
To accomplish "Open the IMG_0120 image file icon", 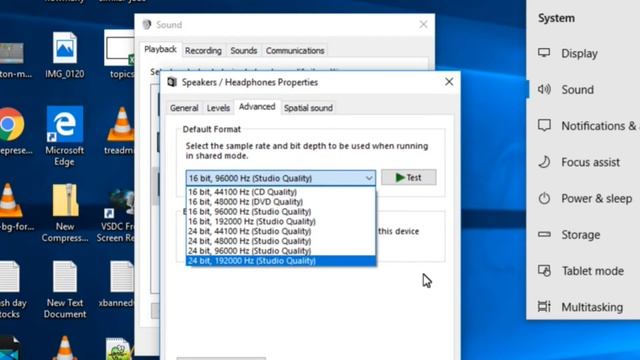I will (65, 48).
